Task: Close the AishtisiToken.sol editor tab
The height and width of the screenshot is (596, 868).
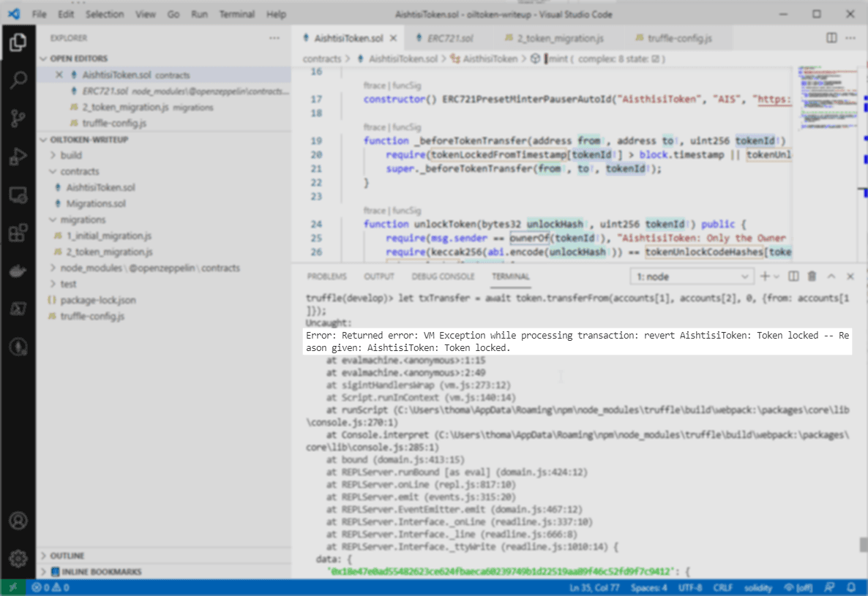Action: tap(393, 38)
